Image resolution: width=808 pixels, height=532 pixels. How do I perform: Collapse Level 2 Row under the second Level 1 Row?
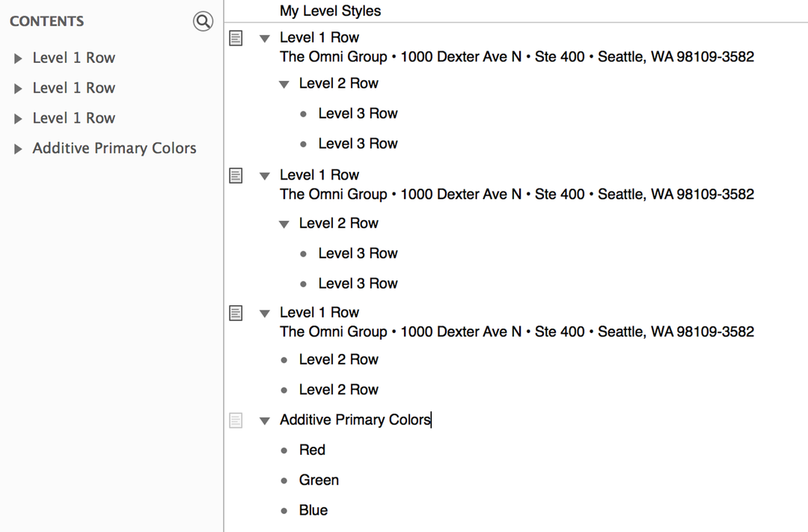click(x=284, y=224)
